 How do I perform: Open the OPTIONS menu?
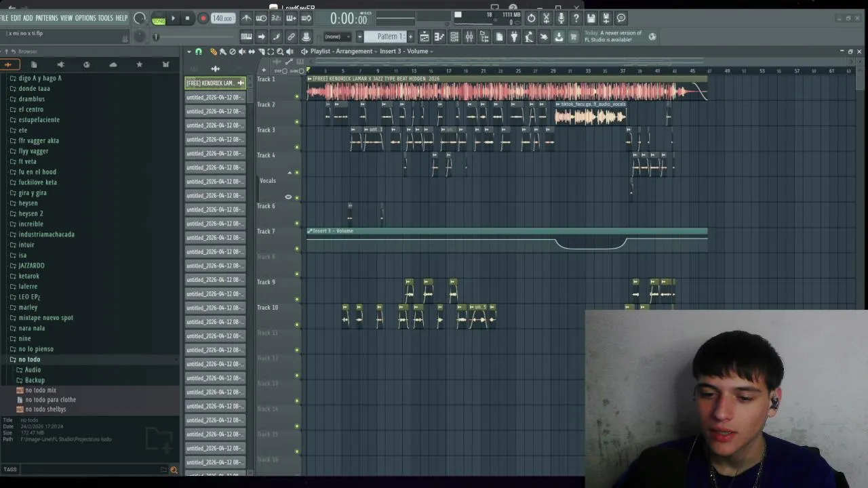point(85,18)
